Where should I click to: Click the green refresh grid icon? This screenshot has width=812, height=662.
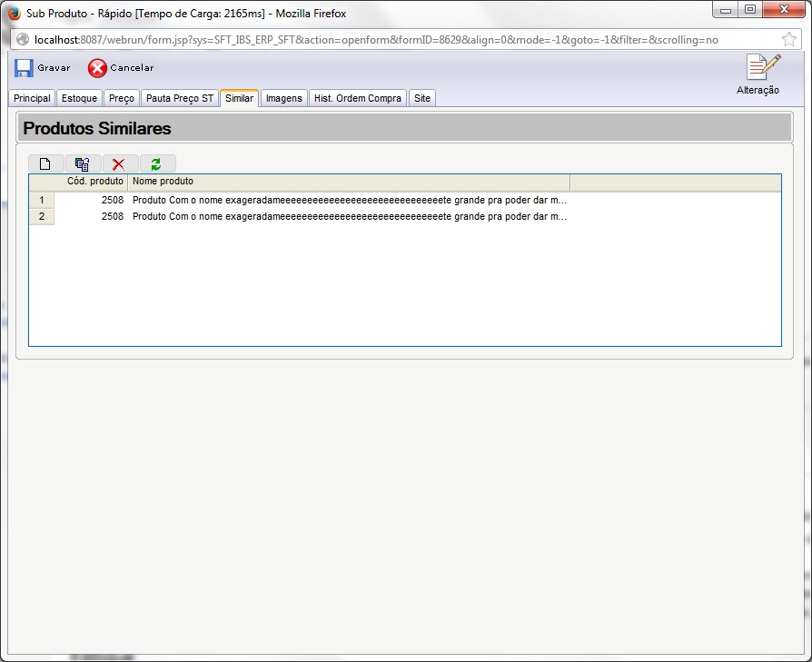pyautogui.click(x=157, y=164)
